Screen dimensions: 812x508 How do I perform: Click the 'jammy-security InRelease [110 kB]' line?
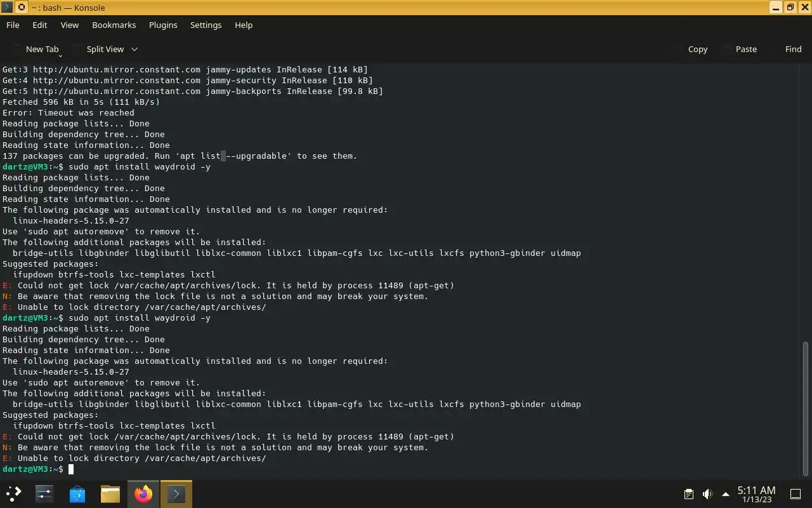click(188, 81)
